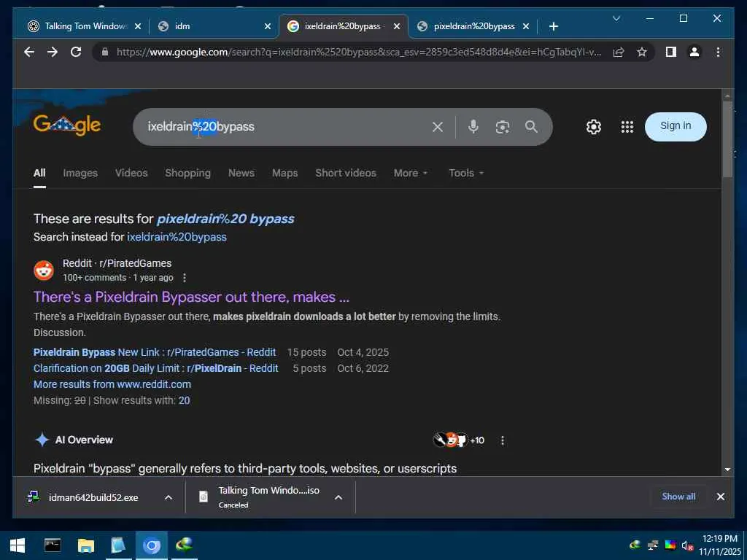Close the Talking Tom Windows tab
Viewport: 747px width, 560px height.
tap(138, 26)
